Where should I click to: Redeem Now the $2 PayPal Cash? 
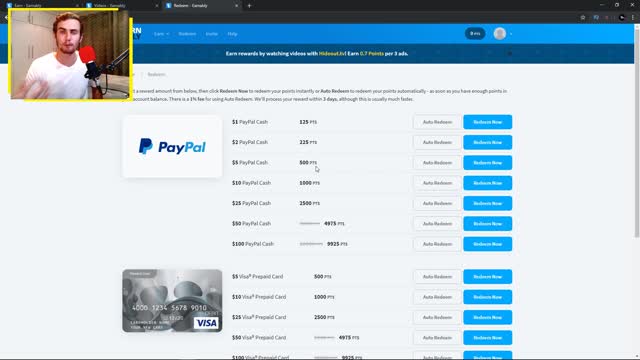click(487, 142)
